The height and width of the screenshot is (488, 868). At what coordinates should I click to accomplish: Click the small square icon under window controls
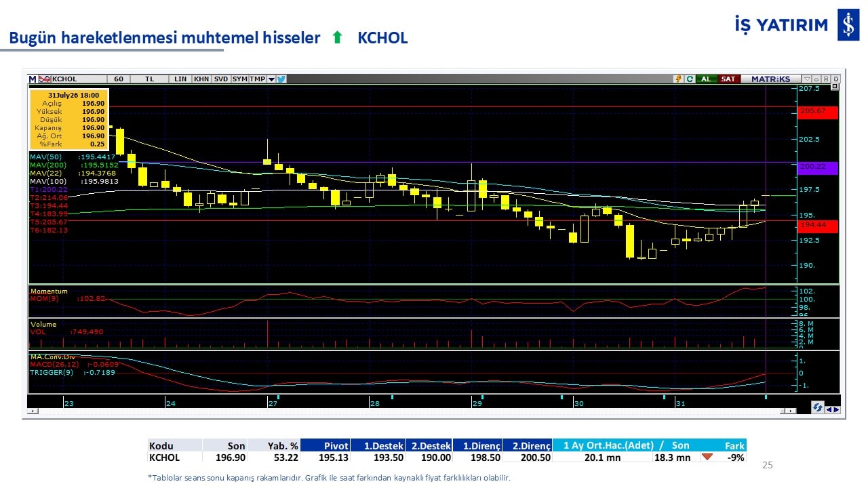834,87
